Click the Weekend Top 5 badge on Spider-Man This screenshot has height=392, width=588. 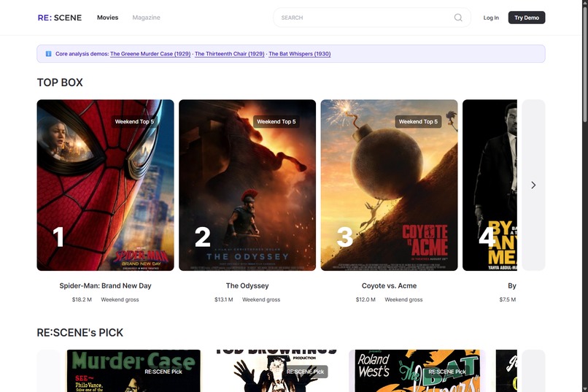pyautogui.click(x=134, y=121)
